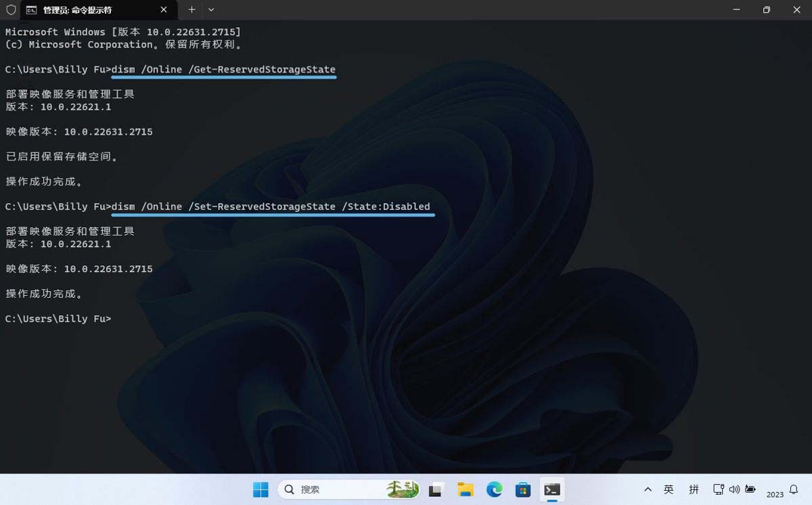The width and height of the screenshot is (812, 505).
Task: Open Task View from the taskbar
Action: pyautogui.click(x=436, y=489)
